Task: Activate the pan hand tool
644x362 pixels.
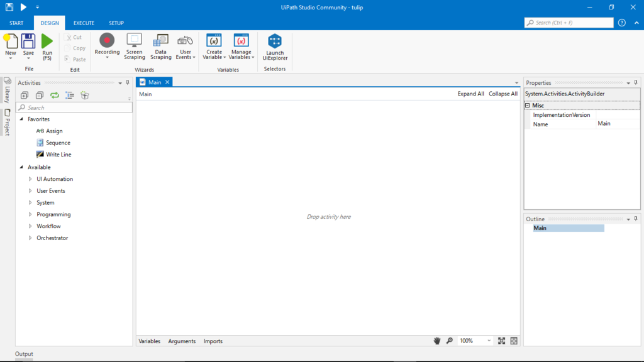Action: 437,341
